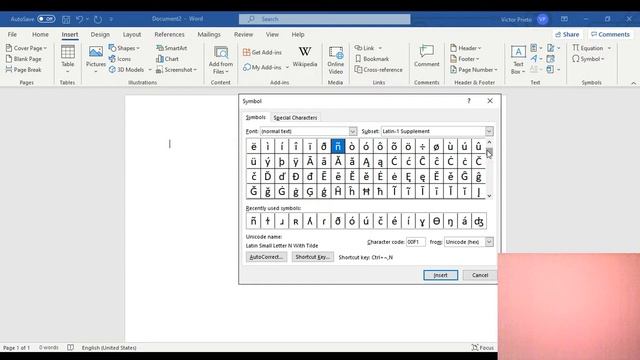Screen dimensions: 640x360
Task: Click Cancel in Symbol dialog
Action: (x=480, y=275)
